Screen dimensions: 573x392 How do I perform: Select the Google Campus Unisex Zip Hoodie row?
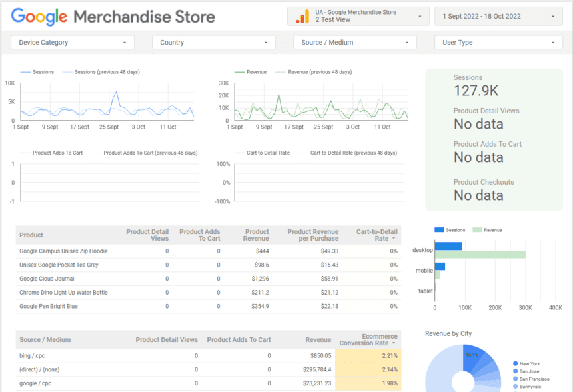coord(63,251)
